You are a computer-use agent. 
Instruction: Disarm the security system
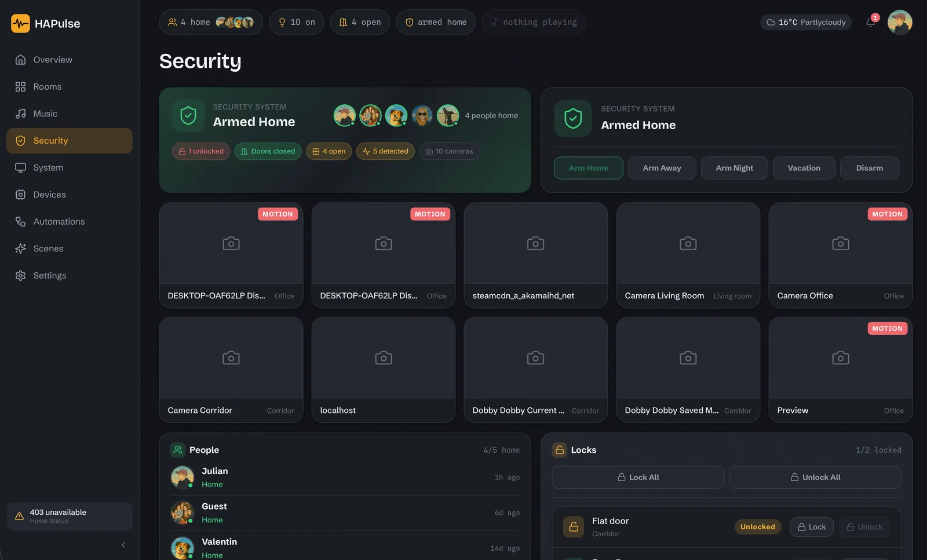pyautogui.click(x=870, y=168)
